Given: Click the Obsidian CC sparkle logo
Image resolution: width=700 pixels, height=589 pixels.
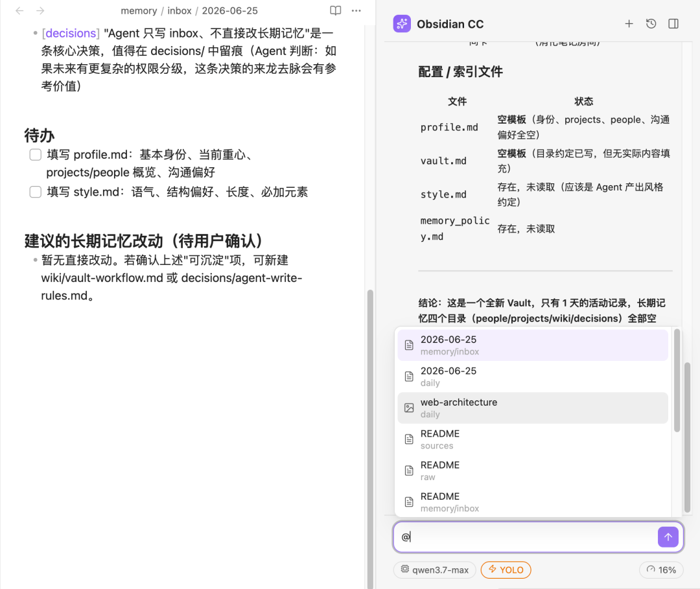Looking at the screenshot, I should [402, 23].
